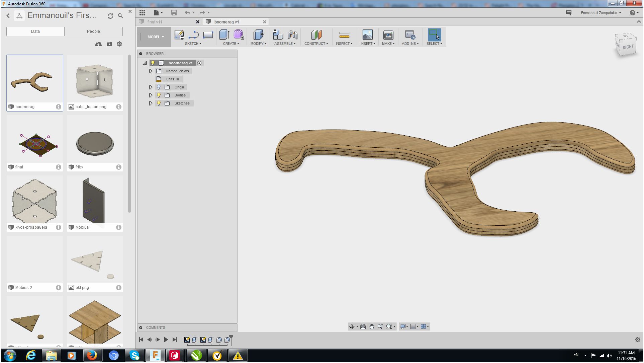
Task: Click the RIGHT face of the ViewCube
Action: pyautogui.click(x=628, y=47)
